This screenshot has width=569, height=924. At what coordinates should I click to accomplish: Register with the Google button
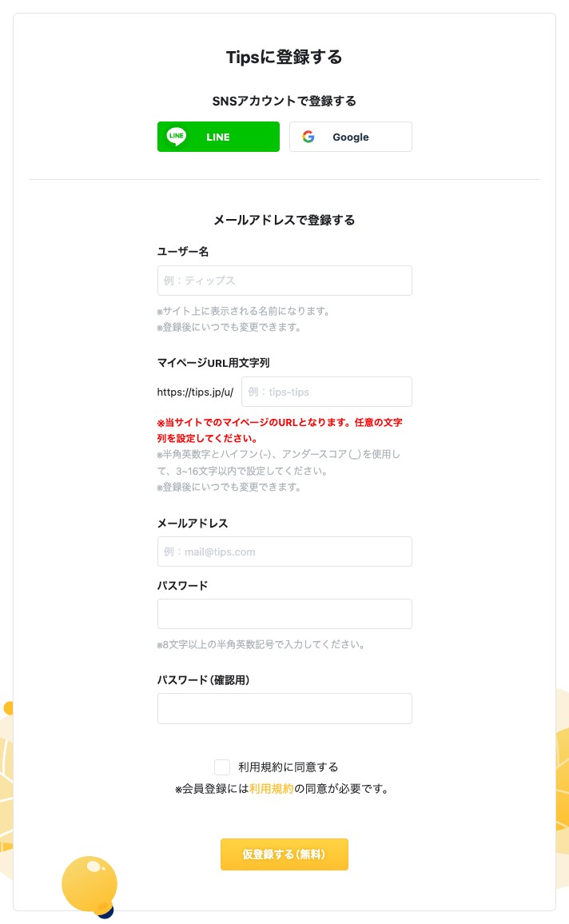click(x=351, y=137)
